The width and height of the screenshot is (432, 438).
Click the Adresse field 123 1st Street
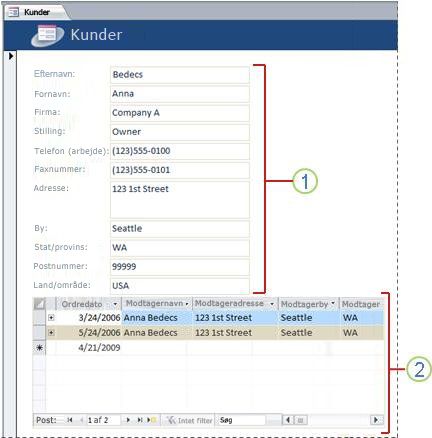pos(180,200)
